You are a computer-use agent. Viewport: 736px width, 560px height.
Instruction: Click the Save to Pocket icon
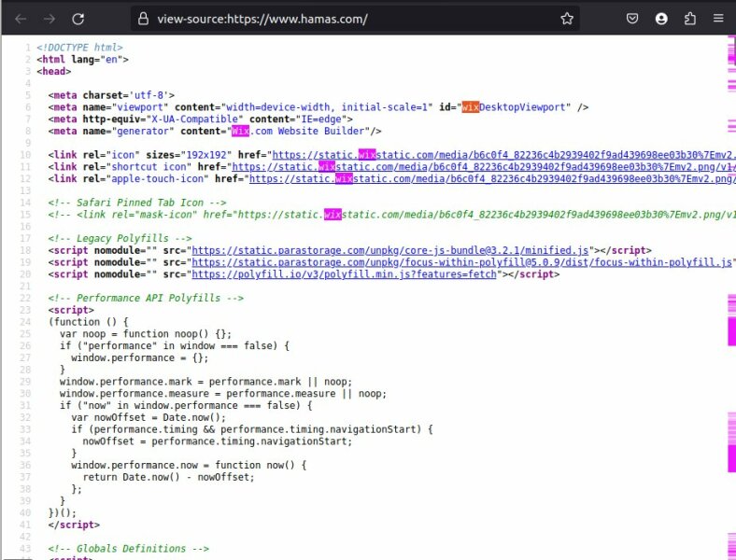(x=632, y=19)
